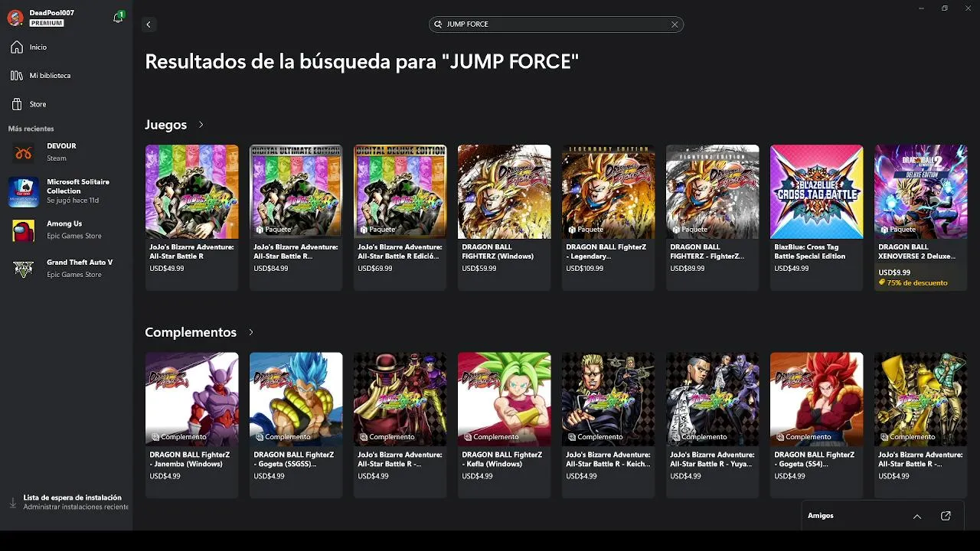Click the Complementos section heading

pos(191,332)
